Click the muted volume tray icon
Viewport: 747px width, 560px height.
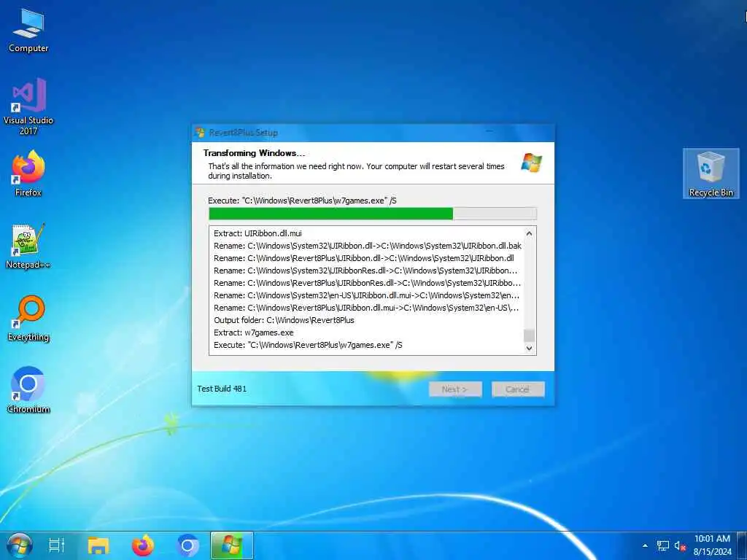(x=680, y=545)
